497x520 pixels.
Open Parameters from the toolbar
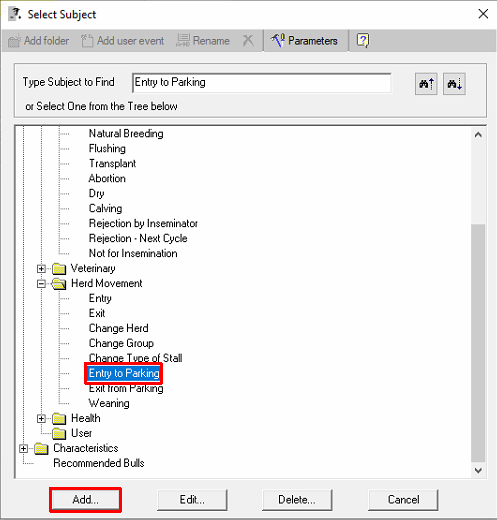pos(304,41)
